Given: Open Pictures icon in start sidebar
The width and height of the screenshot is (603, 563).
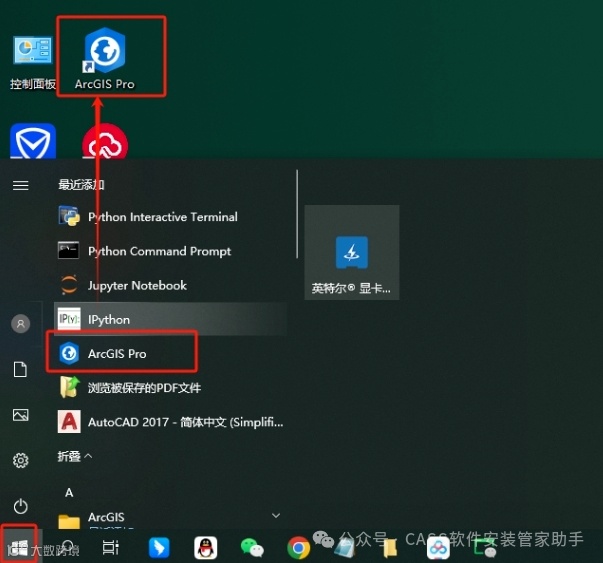Looking at the screenshot, I should coord(20,415).
